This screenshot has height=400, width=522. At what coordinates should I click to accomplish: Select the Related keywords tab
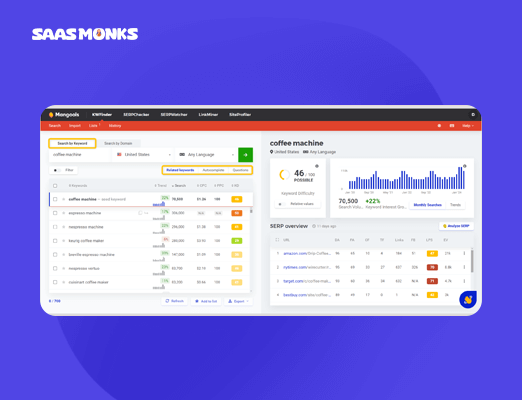[180, 170]
